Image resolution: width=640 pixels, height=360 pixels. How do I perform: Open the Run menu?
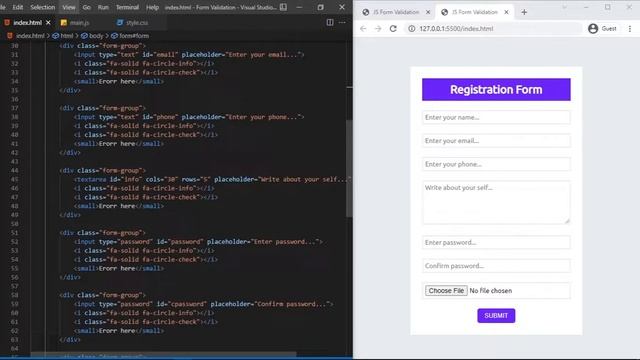click(103, 7)
